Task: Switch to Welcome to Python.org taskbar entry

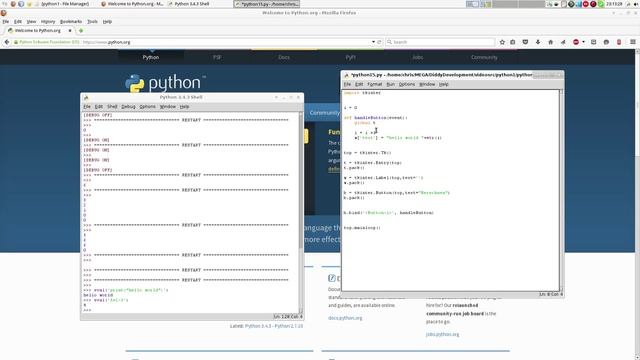Action: coord(131,4)
